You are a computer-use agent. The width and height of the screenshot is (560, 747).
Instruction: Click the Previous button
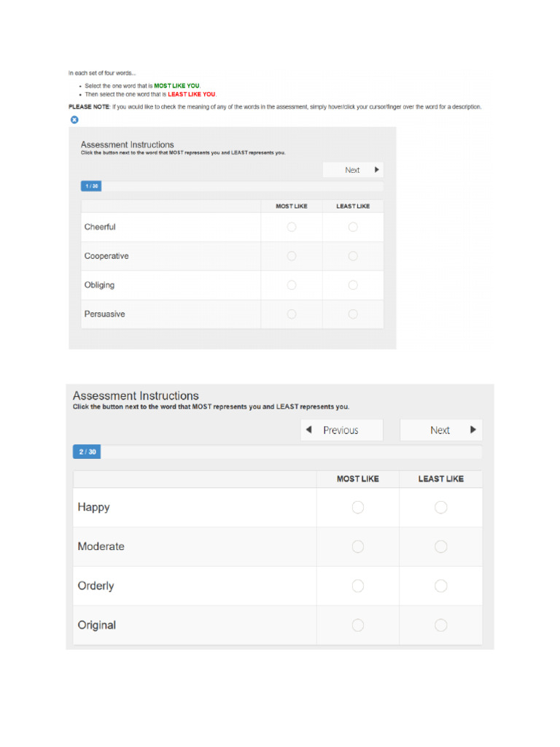tap(342, 430)
